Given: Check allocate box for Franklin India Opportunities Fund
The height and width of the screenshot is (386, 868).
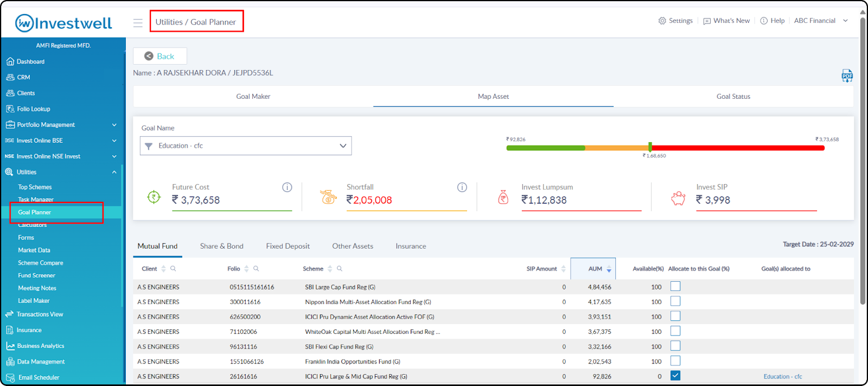Looking at the screenshot, I should pyautogui.click(x=675, y=361).
